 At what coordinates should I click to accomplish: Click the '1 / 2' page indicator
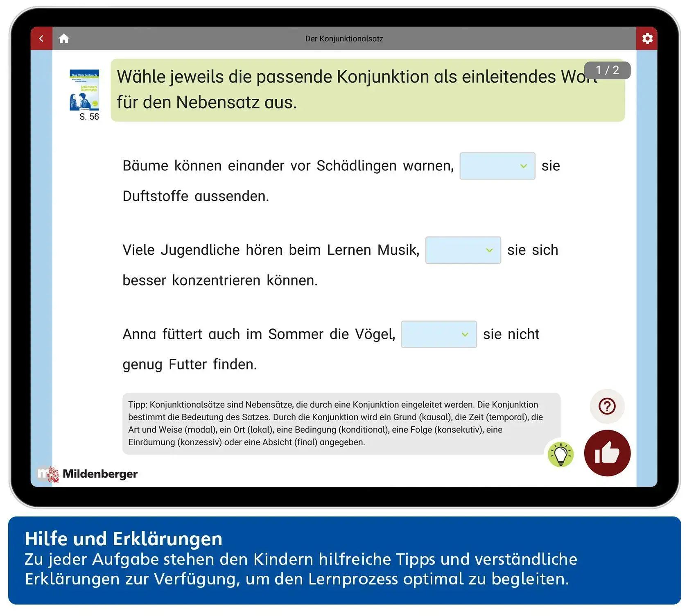tap(607, 70)
